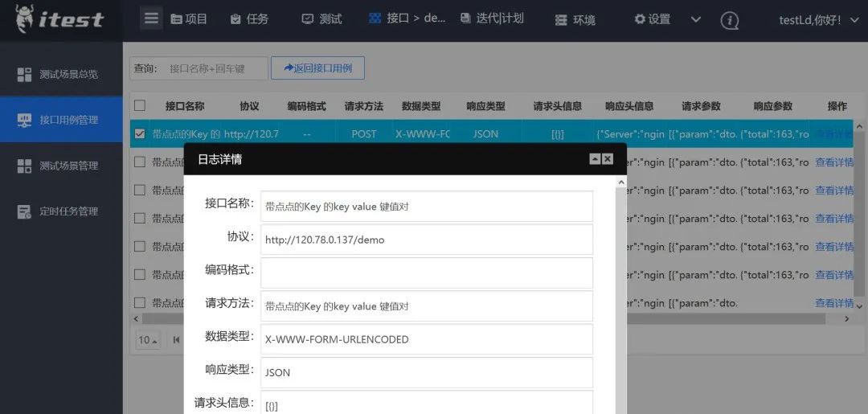Open 查看详情 link in third row

coord(834,190)
